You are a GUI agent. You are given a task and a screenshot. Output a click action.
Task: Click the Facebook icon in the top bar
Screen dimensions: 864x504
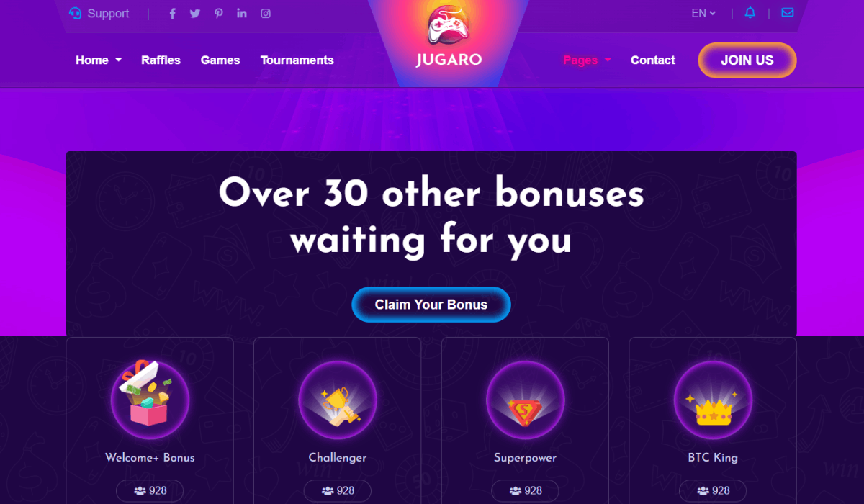[x=172, y=14]
